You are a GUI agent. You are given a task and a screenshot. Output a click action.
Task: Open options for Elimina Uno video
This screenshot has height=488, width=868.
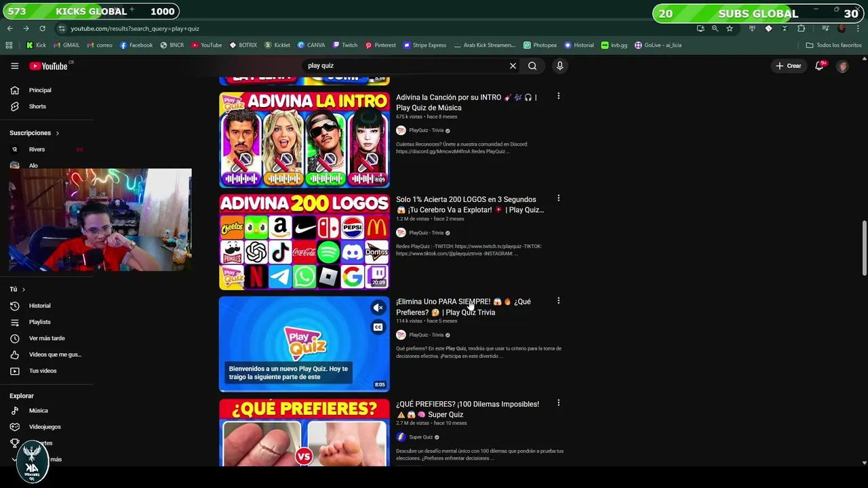pos(558,301)
